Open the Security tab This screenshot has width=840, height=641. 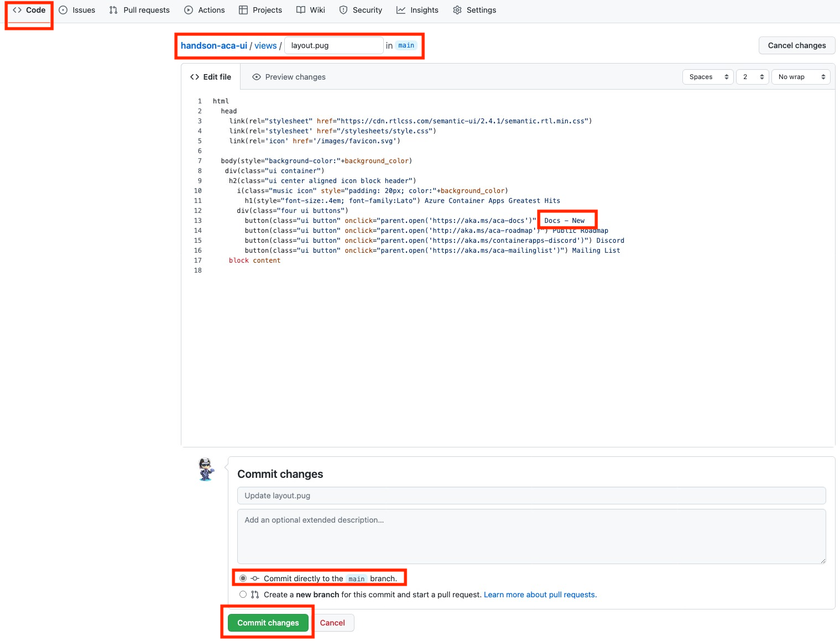pos(361,10)
